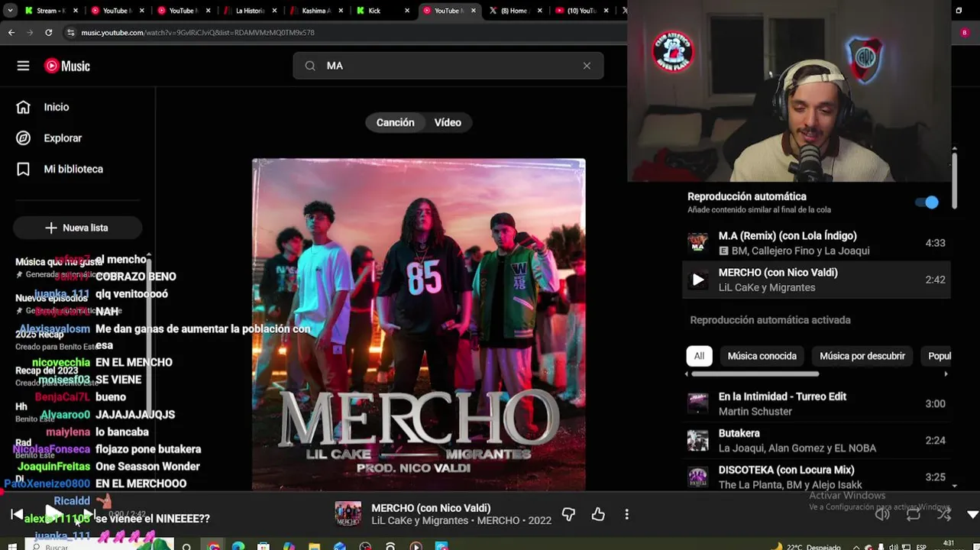Click En la Intimidad thumbnail
Screen dimensions: 980x550
697,403
